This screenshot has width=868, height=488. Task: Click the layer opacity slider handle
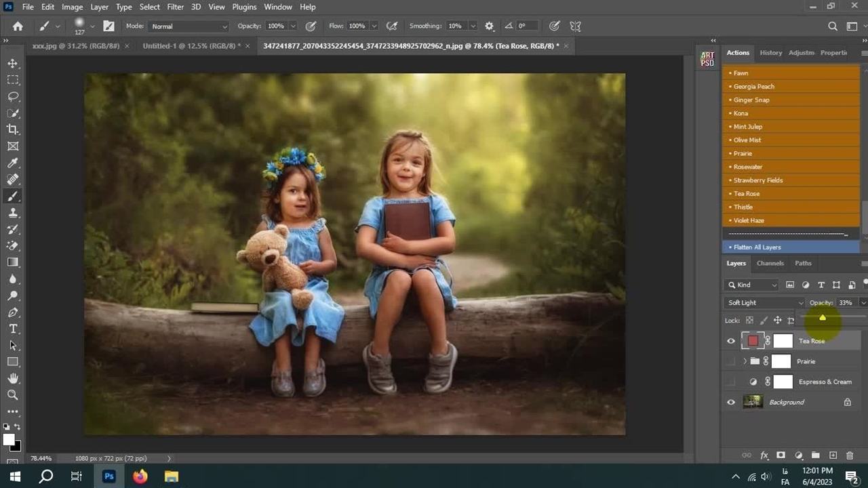pyautogui.click(x=822, y=318)
